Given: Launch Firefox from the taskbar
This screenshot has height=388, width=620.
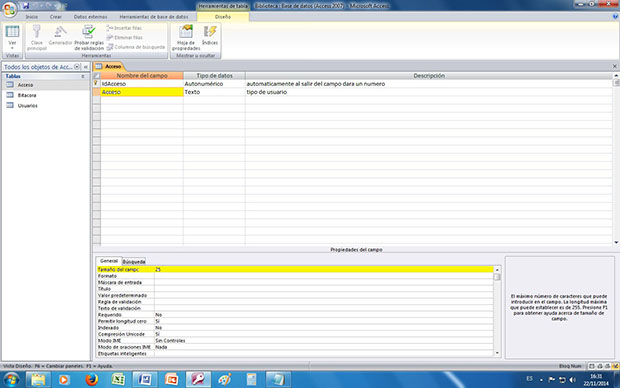Looking at the screenshot, I should point(91,380).
